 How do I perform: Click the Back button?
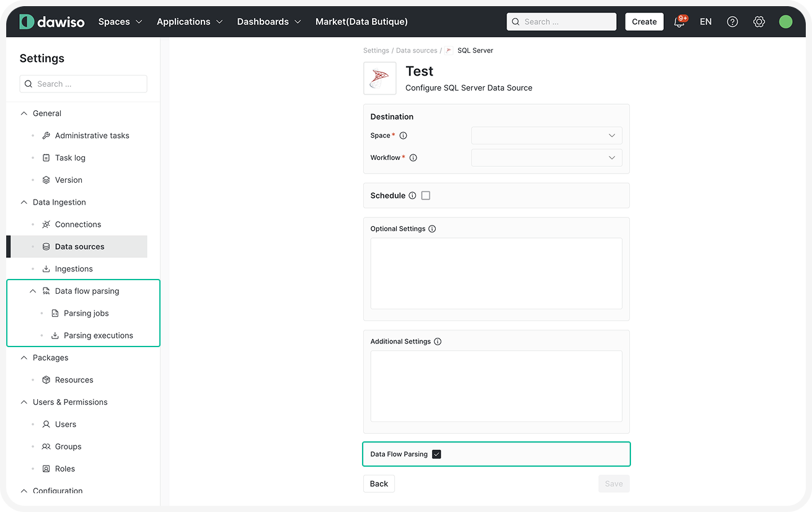coord(379,483)
